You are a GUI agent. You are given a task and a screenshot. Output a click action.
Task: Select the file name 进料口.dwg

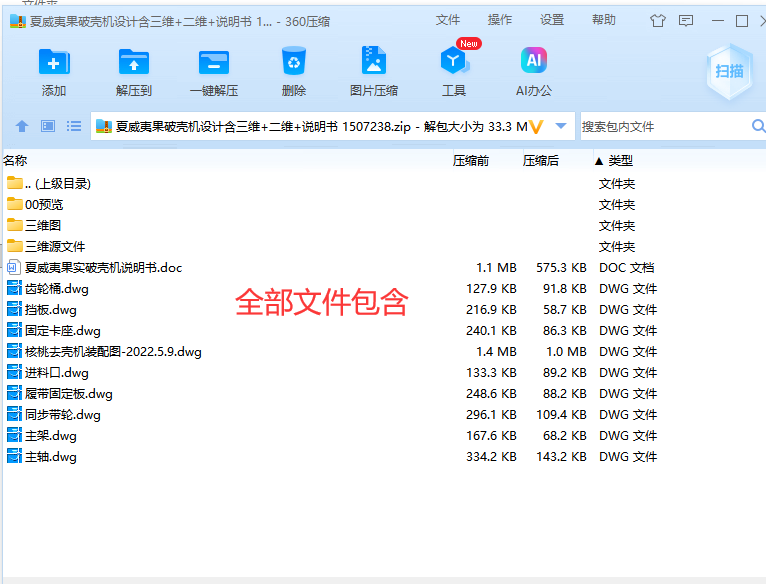57,372
